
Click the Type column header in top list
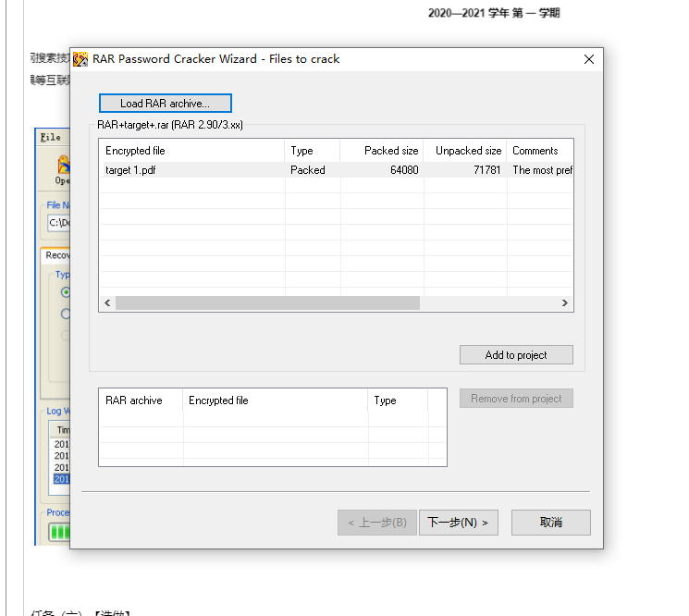click(x=313, y=151)
